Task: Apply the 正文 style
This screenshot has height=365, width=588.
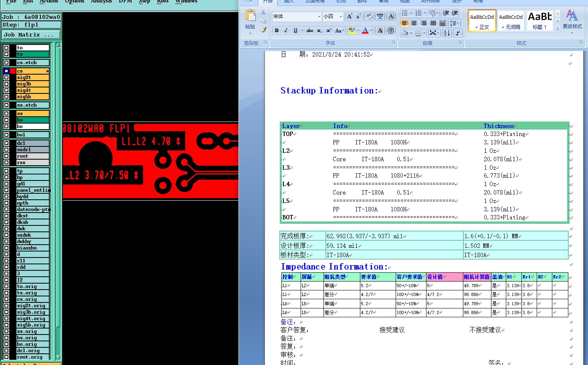Action: 482,21
